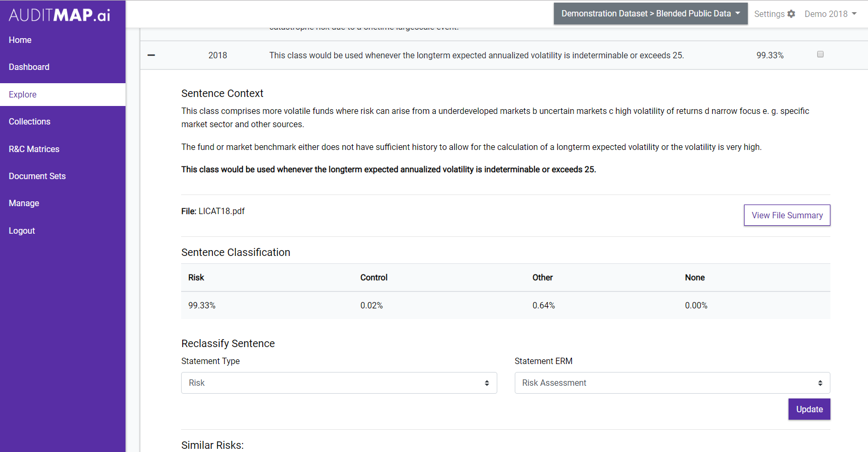
Task: Open Document Sets in the sidebar
Action: [37, 176]
